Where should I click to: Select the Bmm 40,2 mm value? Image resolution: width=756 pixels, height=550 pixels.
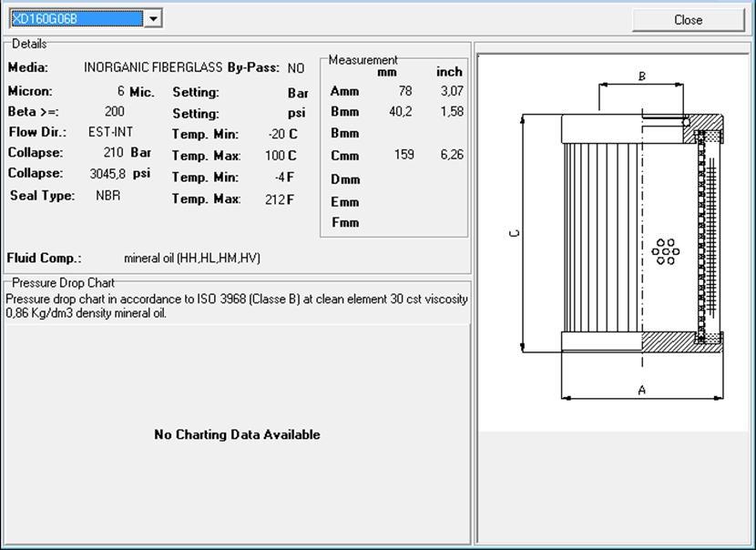tap(401, 112)
